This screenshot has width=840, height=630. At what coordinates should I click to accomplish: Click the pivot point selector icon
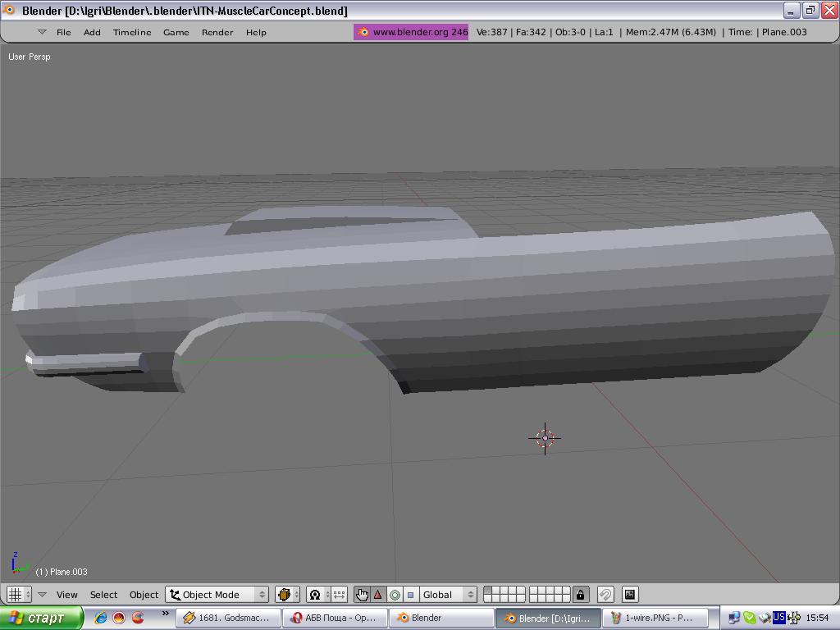[x=315, y=595]
